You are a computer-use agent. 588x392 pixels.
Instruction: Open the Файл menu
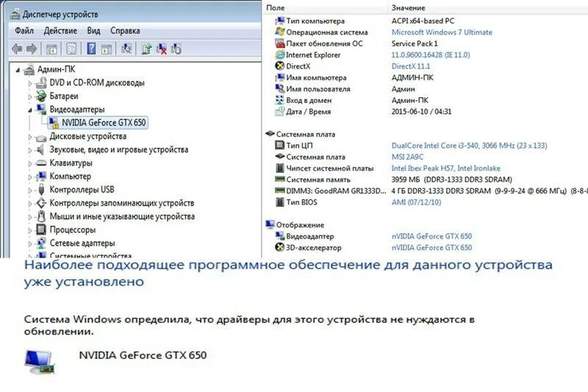(24, 30)
